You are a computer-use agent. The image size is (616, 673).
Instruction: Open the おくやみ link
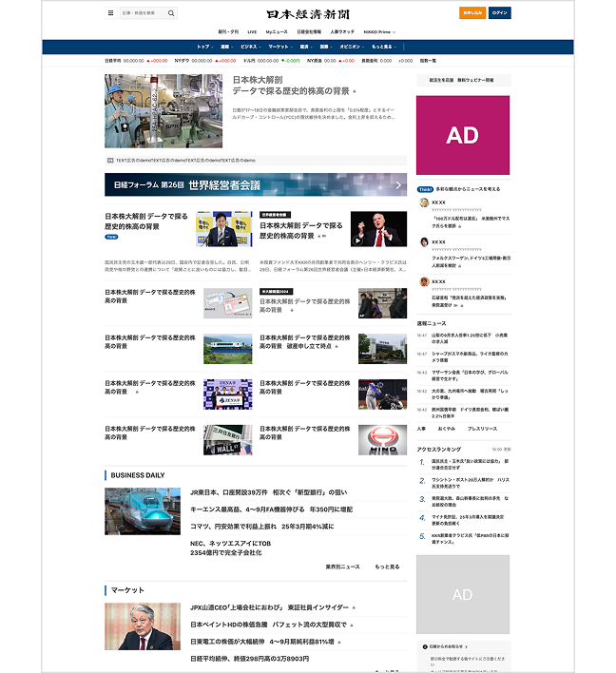[446, 429]
